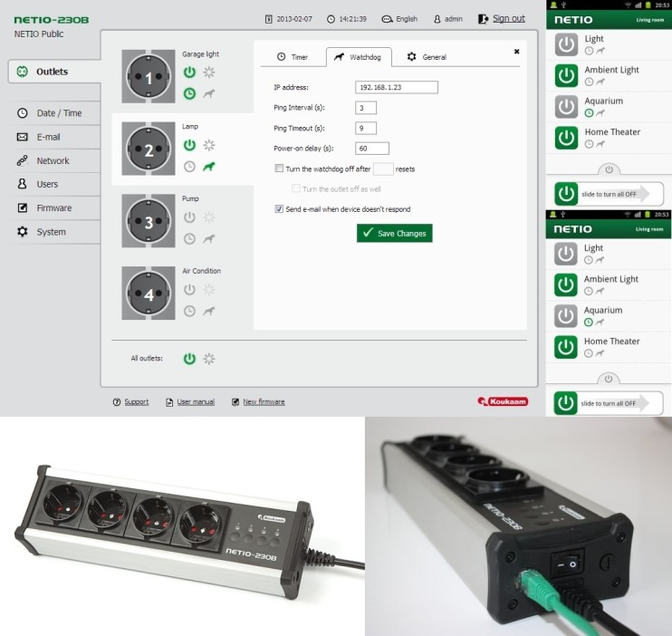
Task: Click the watchdog dog icon for Lamp
Action: [x=209, y=166]
